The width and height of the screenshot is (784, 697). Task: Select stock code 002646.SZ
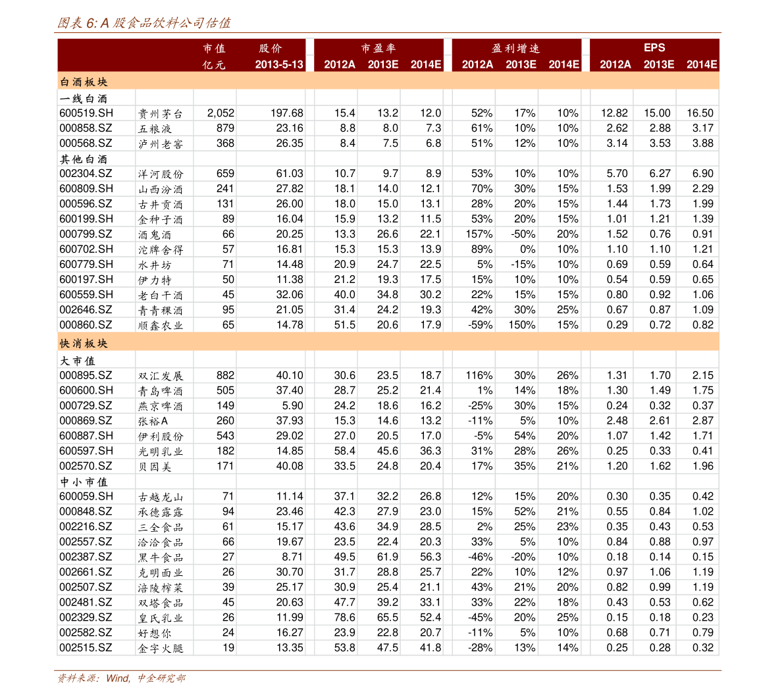(x=86, y=310)
